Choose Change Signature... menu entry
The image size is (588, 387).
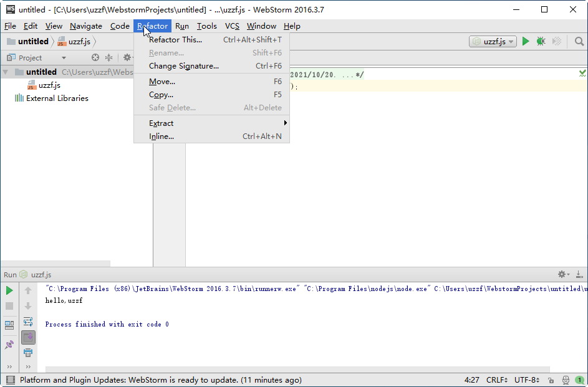coord(211,65)
